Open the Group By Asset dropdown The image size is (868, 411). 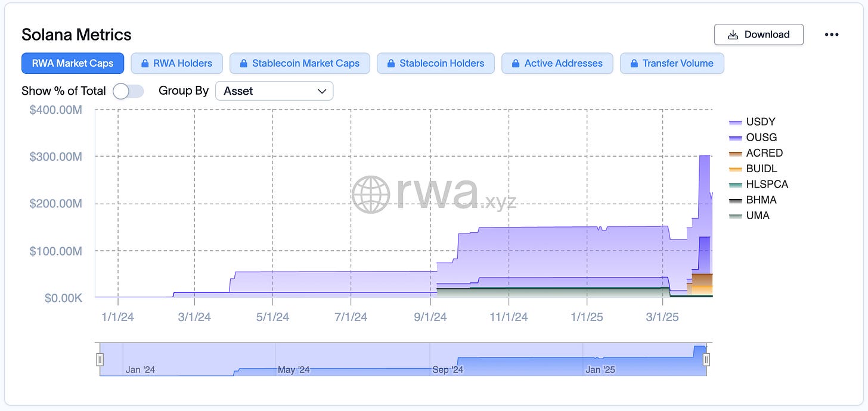pyautogui.click(x=274, y=91)
